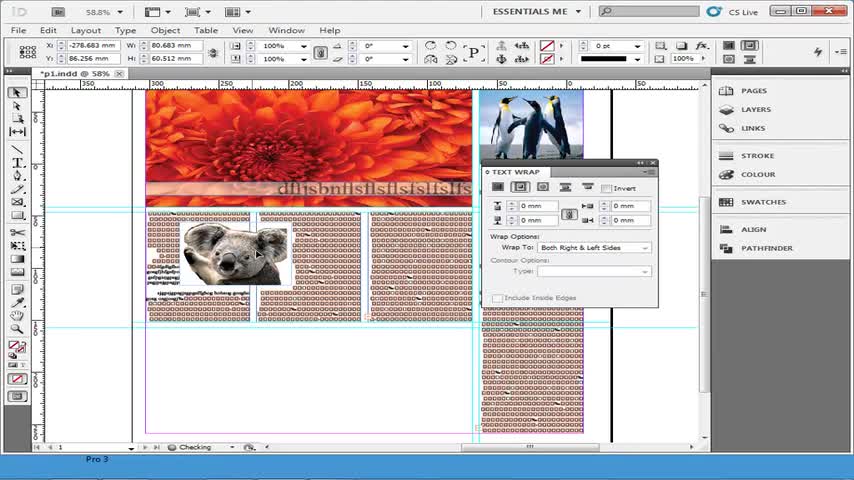Choose Wrap around object shape mode
The height and width of the screenshot is (480, 854).
[x=542, y=187]
